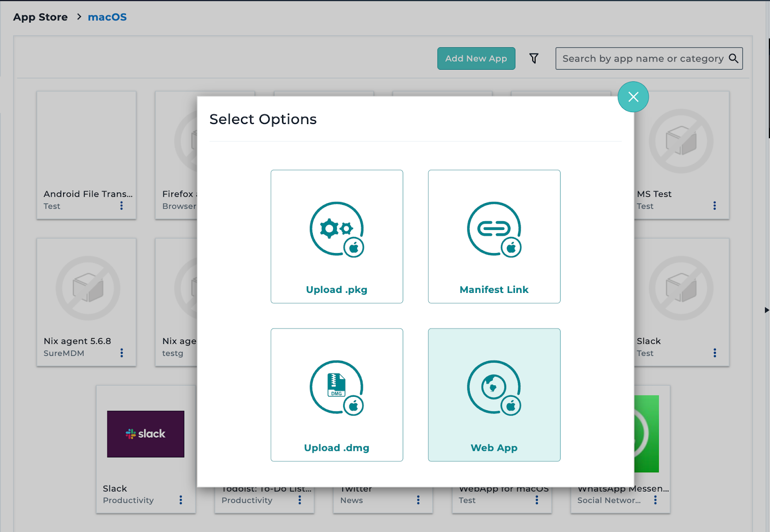Select the Upload .dmg option
The height and width of the screenshot is (532, 770).
click(x=337, y=395)
